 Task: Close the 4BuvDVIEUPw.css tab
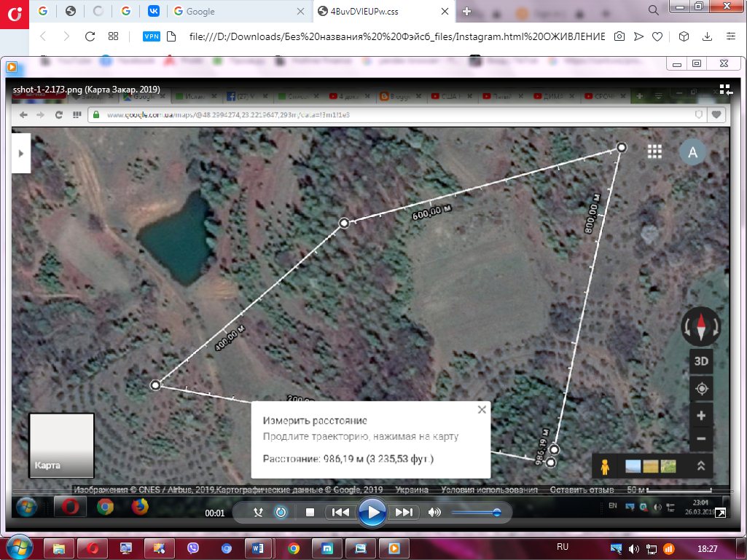click(x=445, y=12)
